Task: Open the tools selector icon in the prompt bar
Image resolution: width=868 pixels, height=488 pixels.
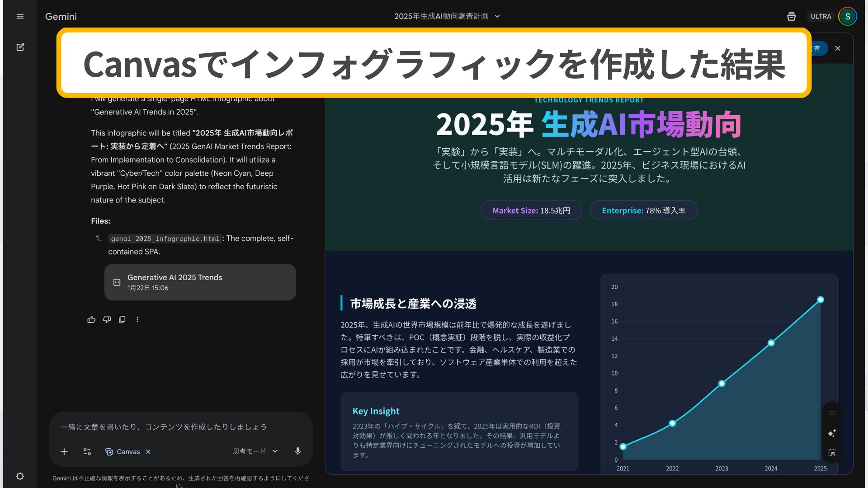Action: click(87, 451)
